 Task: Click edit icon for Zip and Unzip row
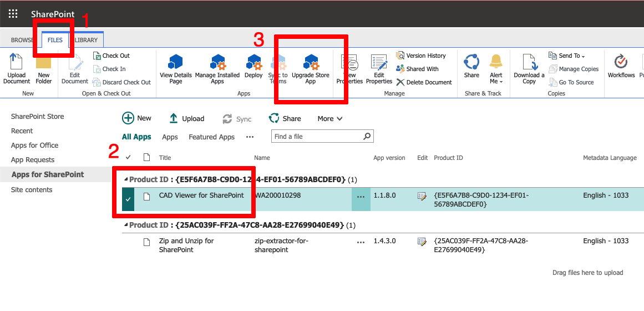tap(422, 241)
